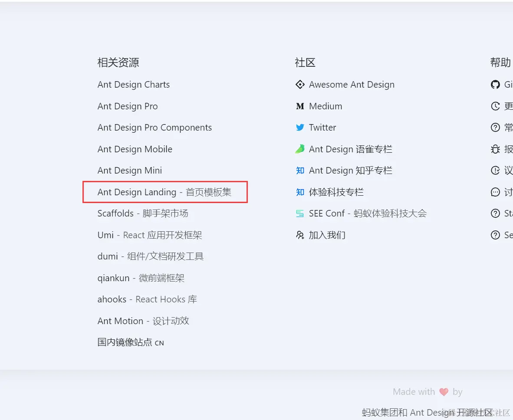
Task: Click Zhihu icon beside 体验科技专栏
Action: (300, 192)
